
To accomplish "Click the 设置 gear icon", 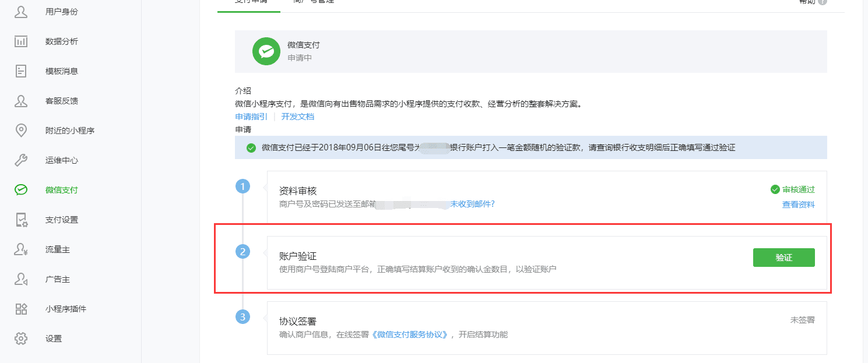I will (21, 339).
